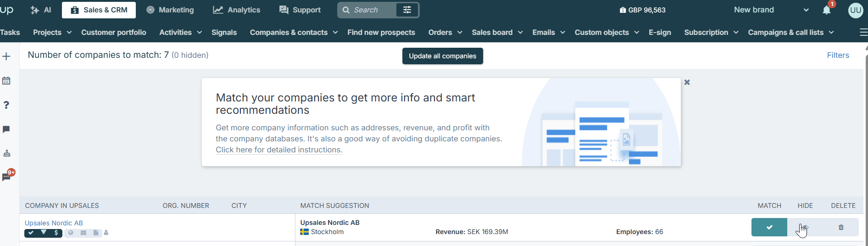Click the document form indicator icon

pos(96,233)
